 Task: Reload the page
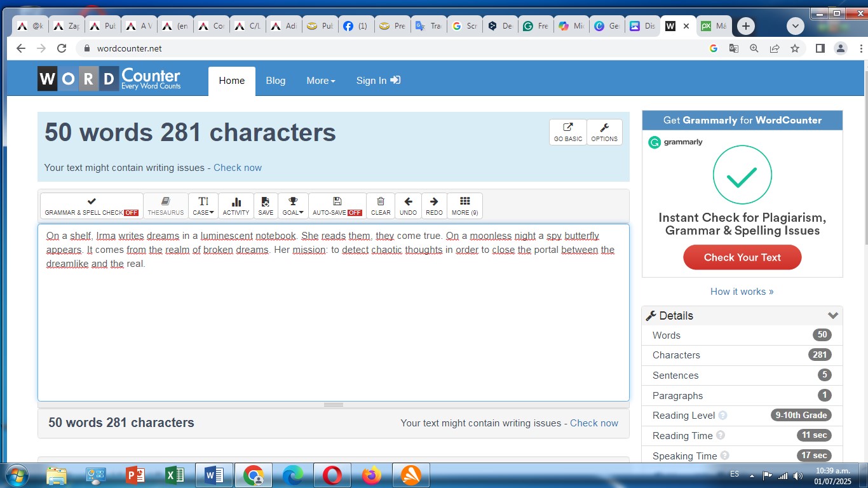click(62, 48)
